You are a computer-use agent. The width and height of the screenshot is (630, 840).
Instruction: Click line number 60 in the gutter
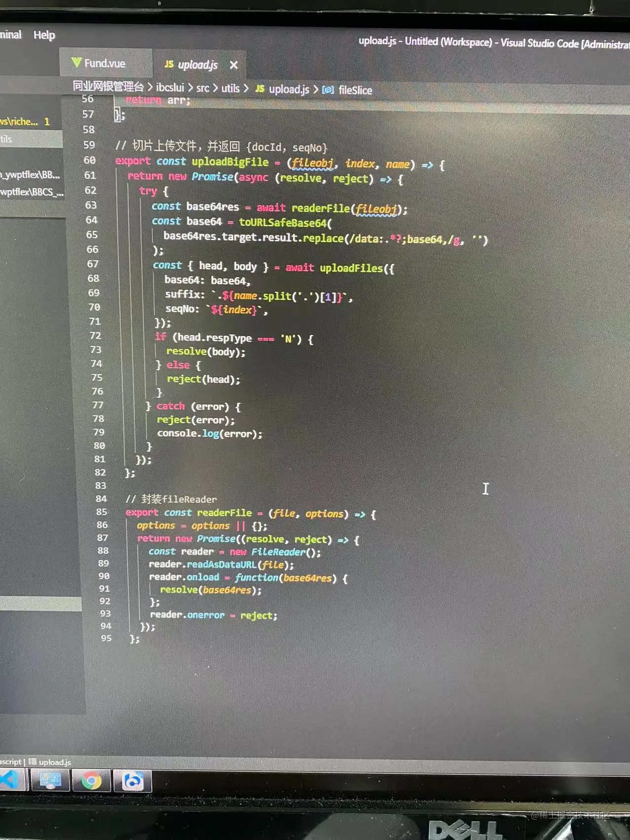point(89,160)
